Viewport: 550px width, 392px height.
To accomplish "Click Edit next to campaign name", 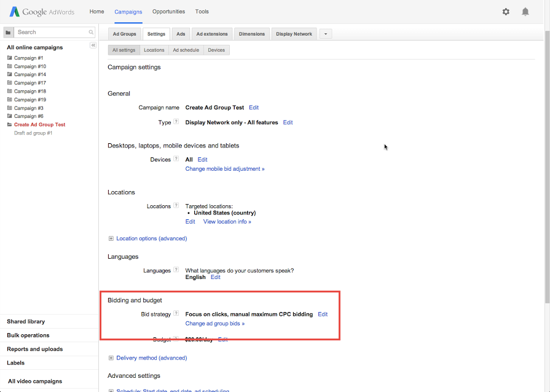I will [254, 108].
